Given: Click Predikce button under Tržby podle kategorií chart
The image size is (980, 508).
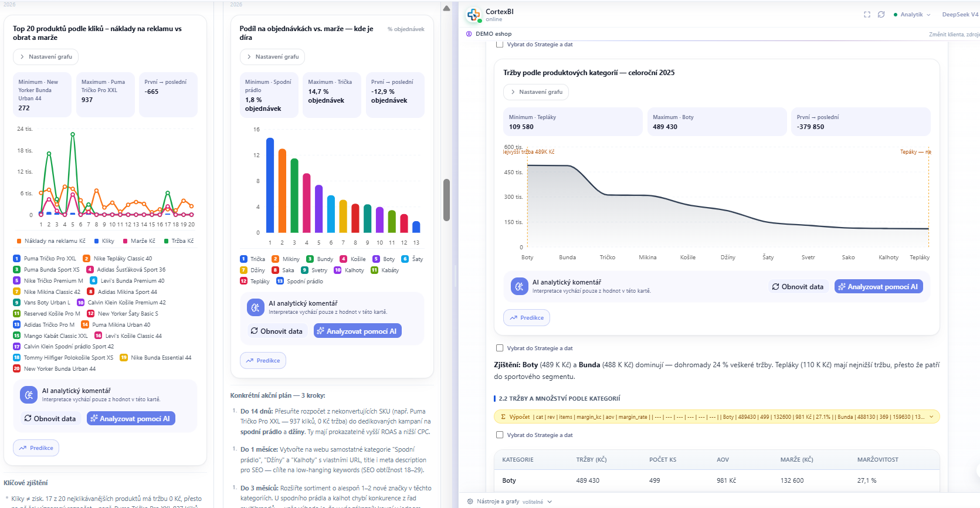Looking at the screenshot, I should click(527, 318).
